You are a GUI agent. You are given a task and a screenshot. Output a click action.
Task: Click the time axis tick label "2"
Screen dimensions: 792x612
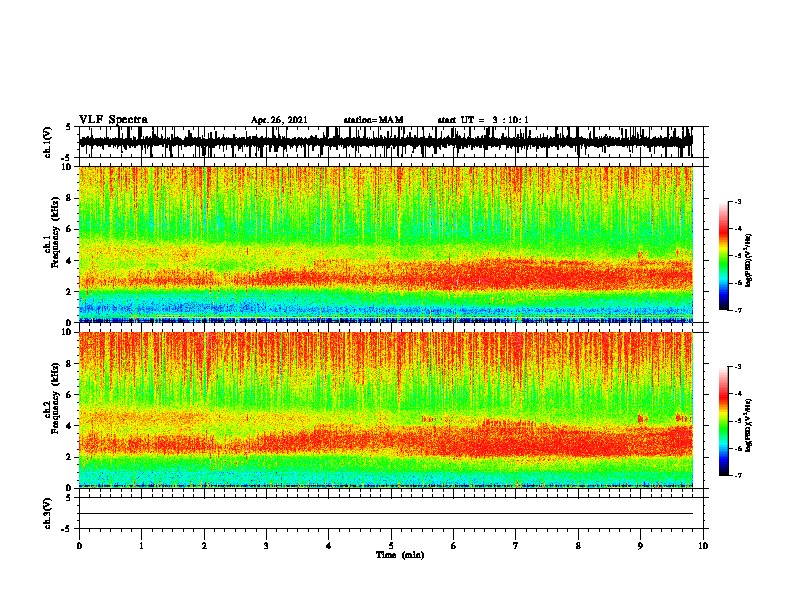[204, 546]
